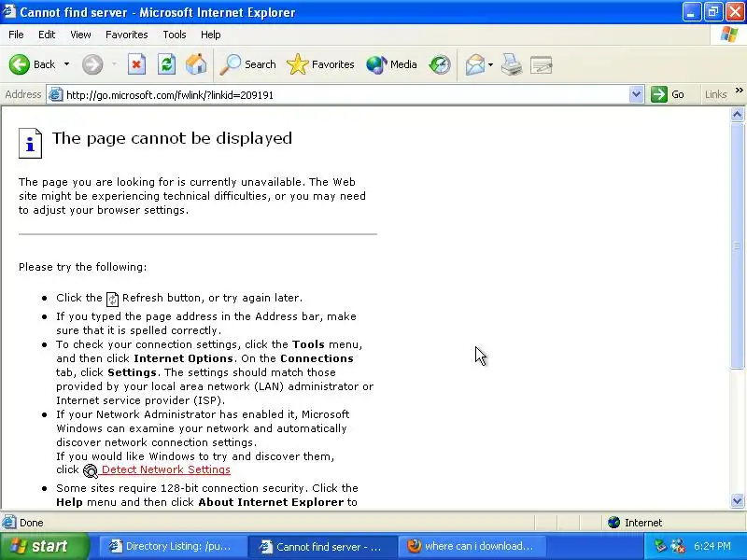Click the bold 'Internet Options' text
This screenshot has height=560, width=747.
(x=183, y=358)
